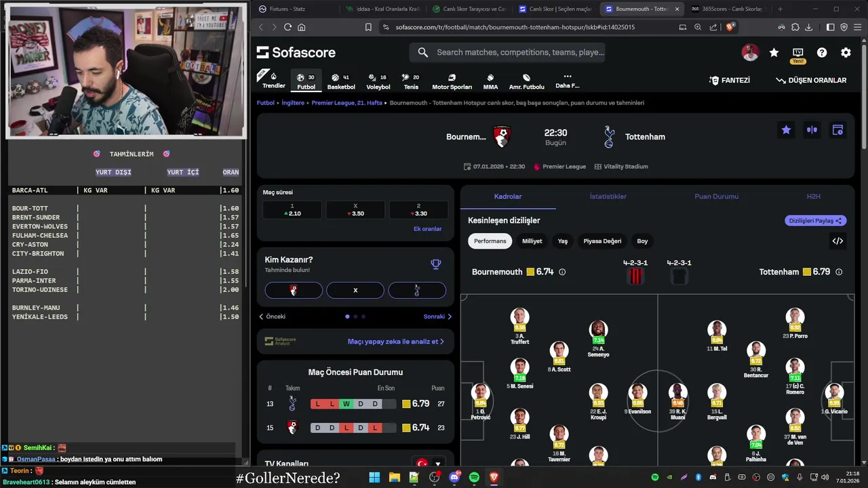The image size is (868, 488).
Task: Open Maçı yapay zeka ile analiz et
Action: [x=396, y=342]
